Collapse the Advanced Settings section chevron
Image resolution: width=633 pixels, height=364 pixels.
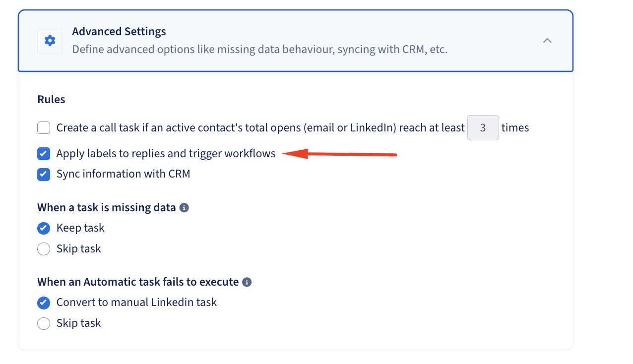(x=547, y=41)
